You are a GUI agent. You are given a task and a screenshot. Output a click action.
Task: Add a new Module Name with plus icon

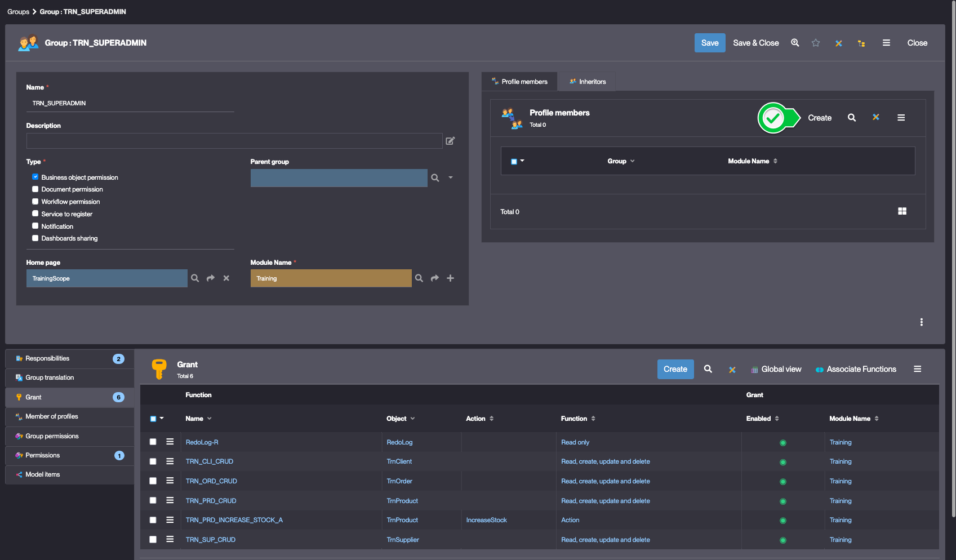(x=451, y=278)
